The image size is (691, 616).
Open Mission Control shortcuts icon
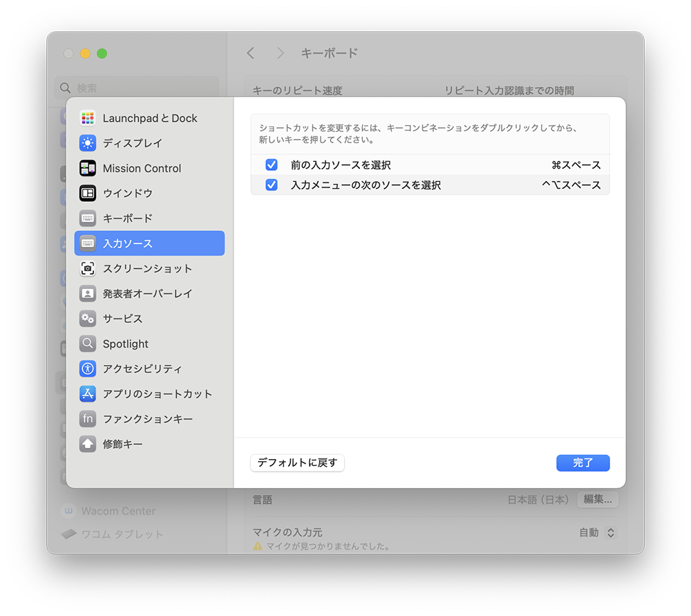(x=88, y=168)
